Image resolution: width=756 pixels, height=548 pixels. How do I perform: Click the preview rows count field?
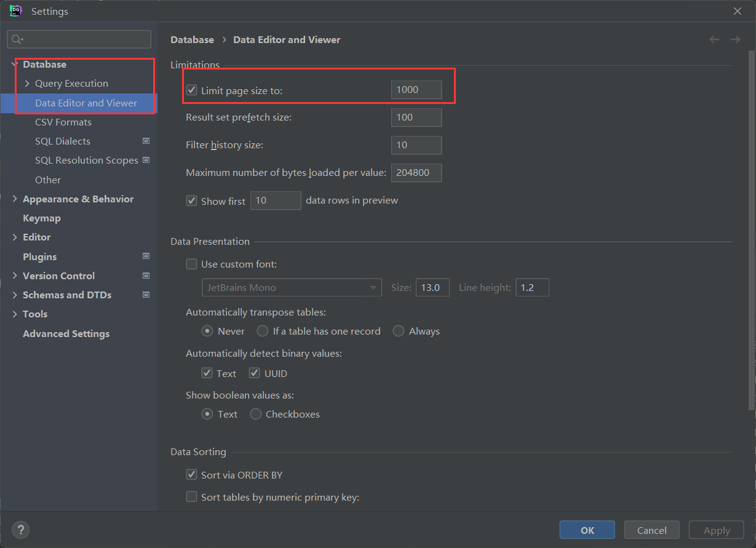pos(276,201)
